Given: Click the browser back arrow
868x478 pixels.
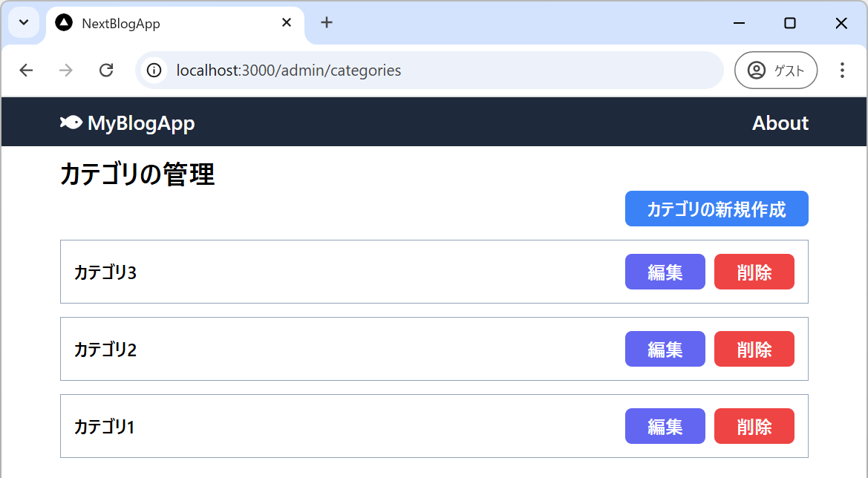Looking at the screenshot, I should coord(27,71).
